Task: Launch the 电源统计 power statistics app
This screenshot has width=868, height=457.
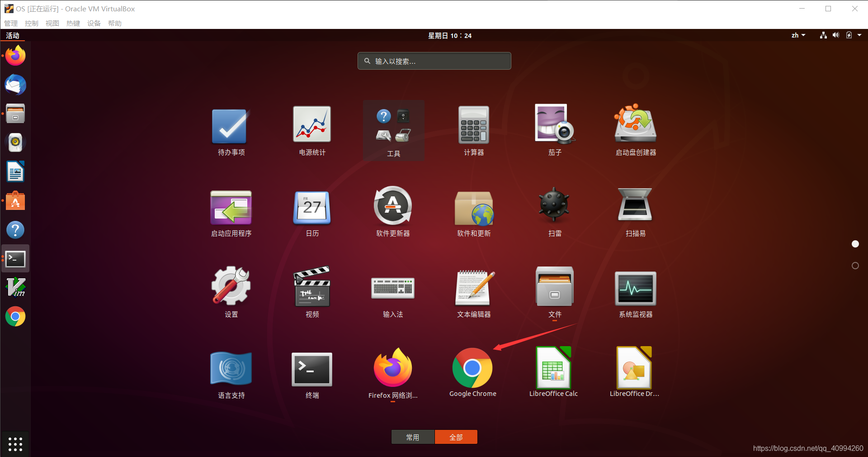Action: [x=312, y=131]
